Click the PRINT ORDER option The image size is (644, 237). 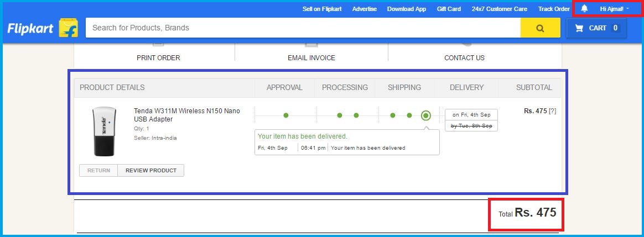click(158, 58)
